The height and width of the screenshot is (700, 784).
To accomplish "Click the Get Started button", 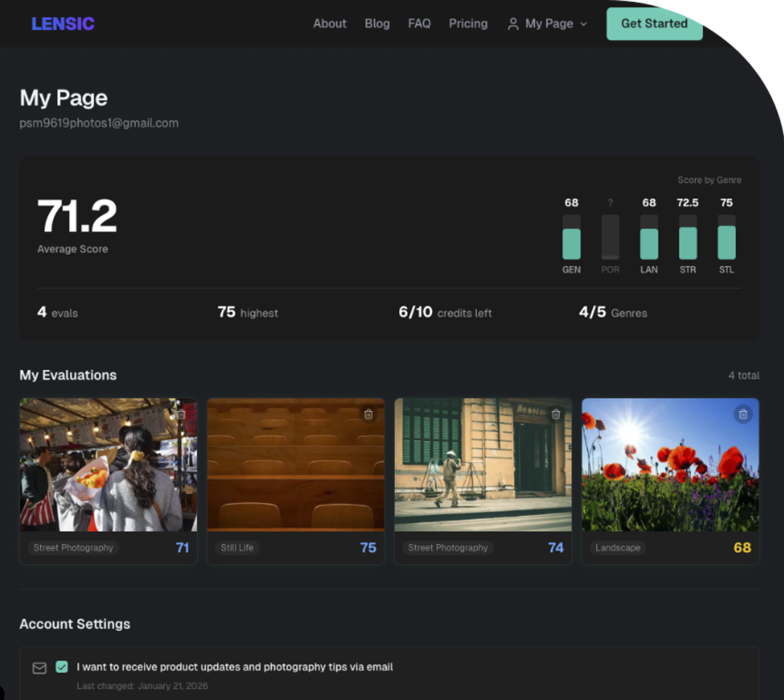I will click(x=654, y=24).
